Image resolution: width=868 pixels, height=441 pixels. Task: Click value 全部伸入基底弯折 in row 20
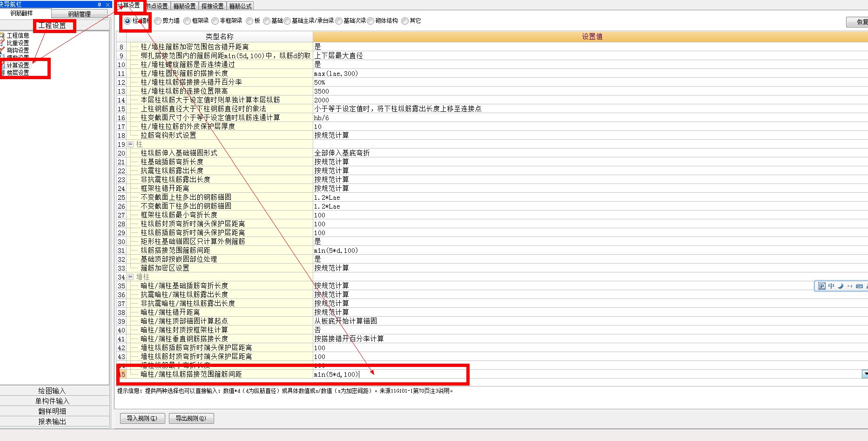click(x=342, y=153)
